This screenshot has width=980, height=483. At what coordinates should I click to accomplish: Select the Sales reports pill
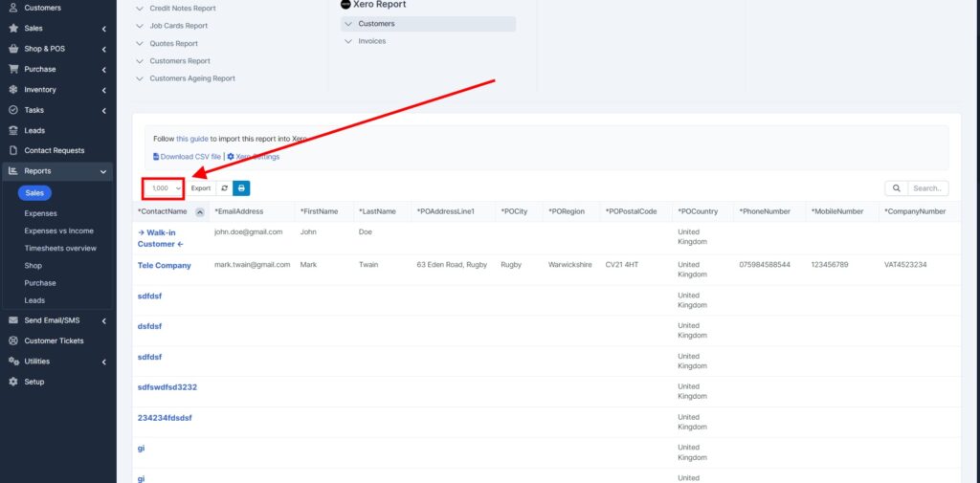(34, 193)
